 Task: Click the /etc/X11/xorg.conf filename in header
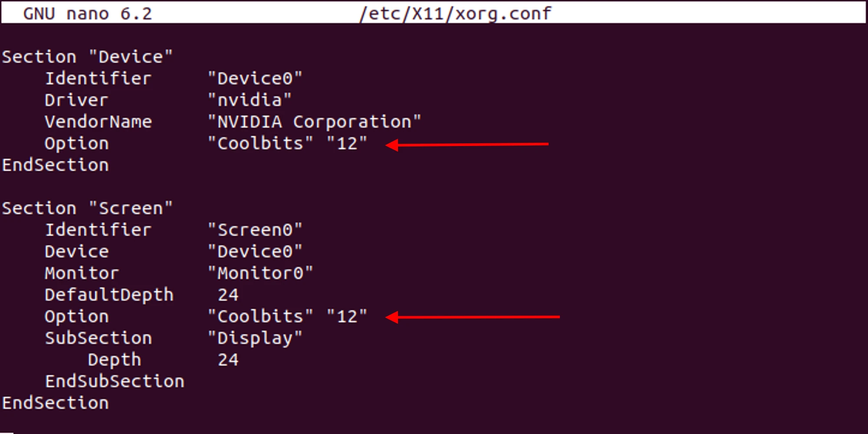pyautogui.click(x=455, y=13)
